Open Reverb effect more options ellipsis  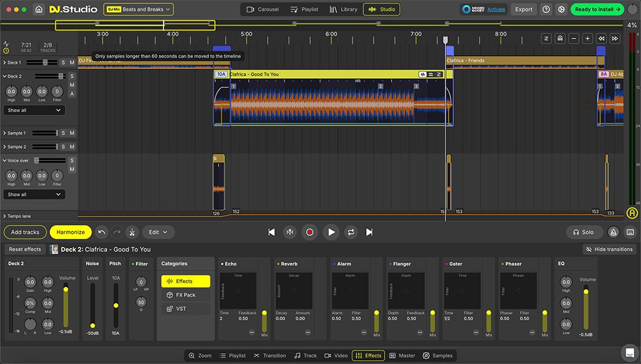click(308, 333)
